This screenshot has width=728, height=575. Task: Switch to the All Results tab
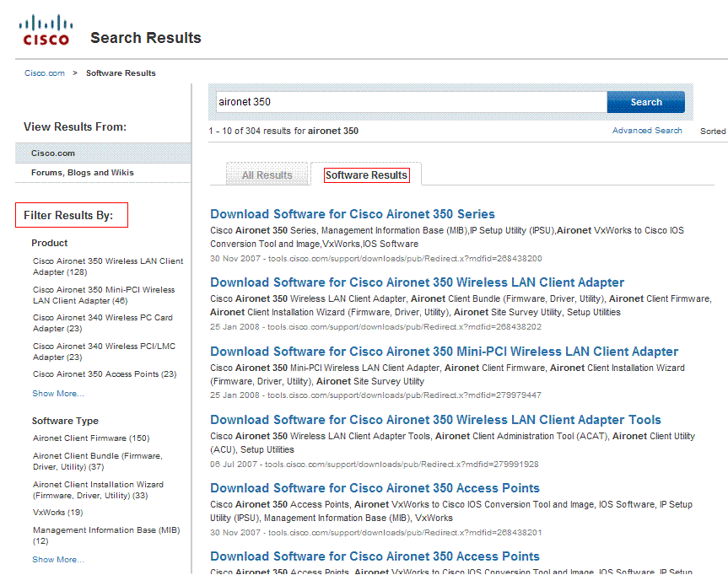point(267,175)
